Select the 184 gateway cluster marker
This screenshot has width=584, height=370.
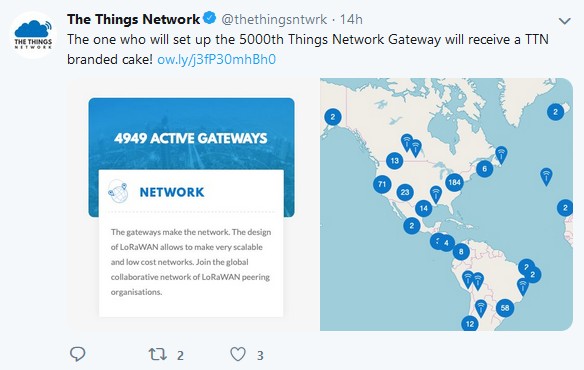[454, 182]
